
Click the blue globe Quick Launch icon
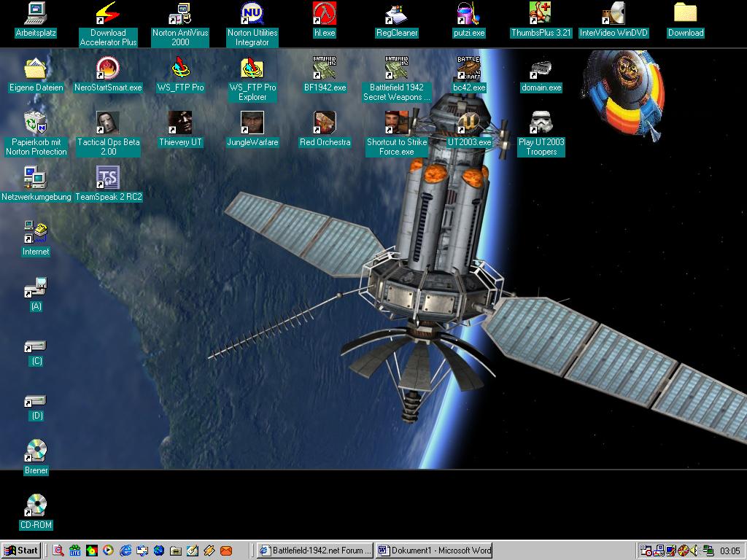[158, 551]
